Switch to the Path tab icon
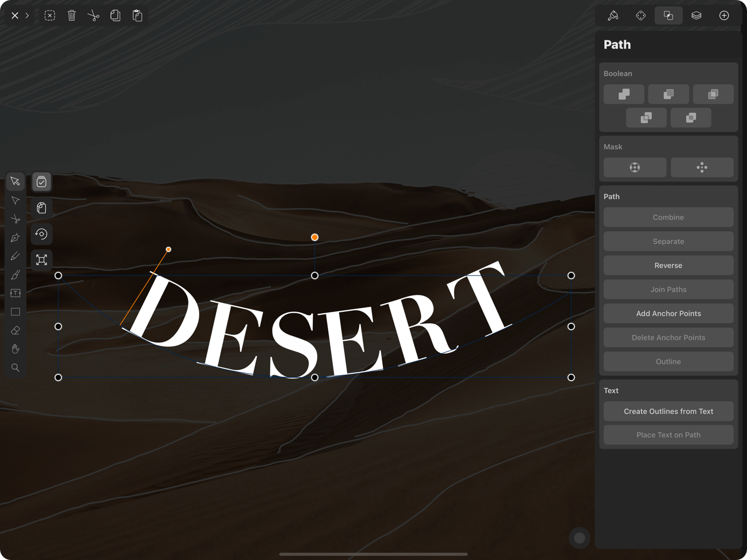The width and height of the screenshot is (747, 560). (668, 15)
